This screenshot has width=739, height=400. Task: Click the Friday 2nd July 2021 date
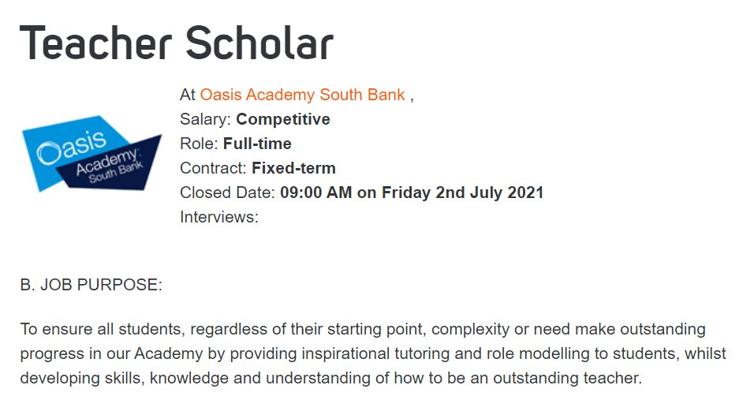[x=462, y=193]
